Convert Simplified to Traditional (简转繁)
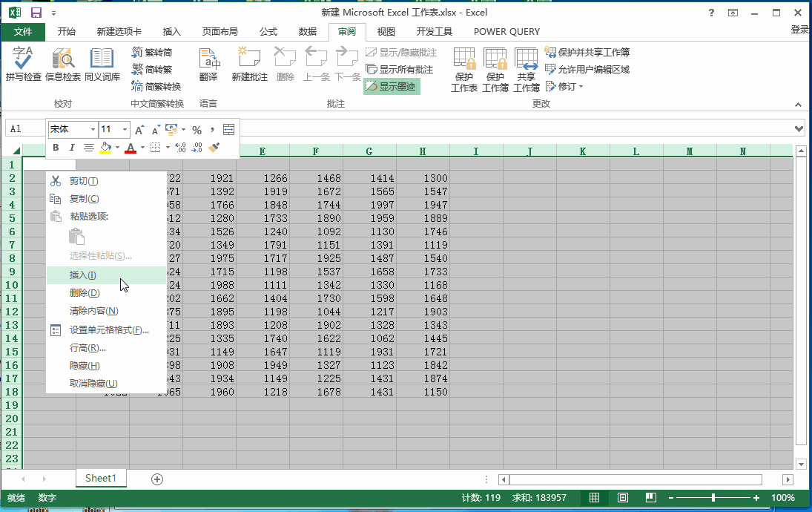Image resolution: width=812 pixels, height=512 pixels. (x=152, y=70)
